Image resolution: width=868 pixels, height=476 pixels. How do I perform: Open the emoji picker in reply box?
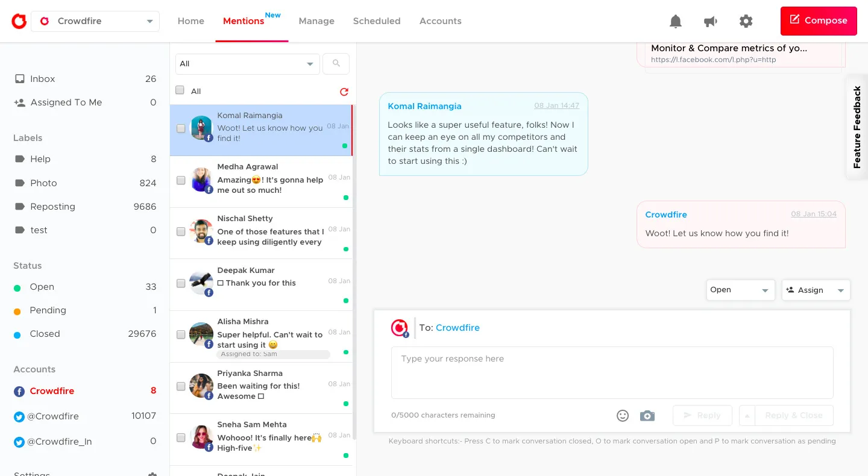click(623, 415)
